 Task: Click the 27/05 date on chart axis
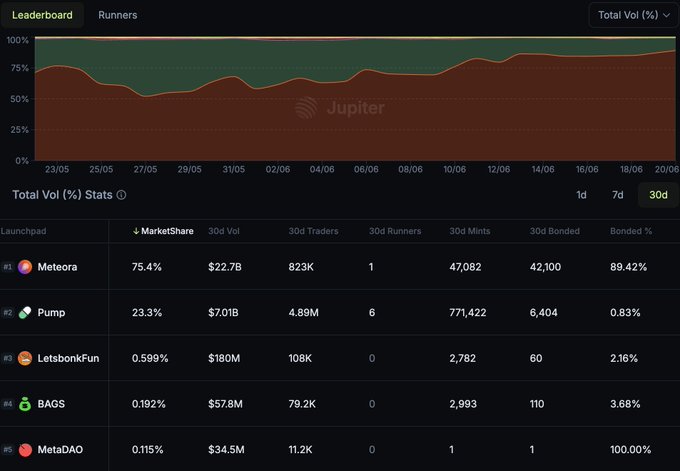(x=145, y=169)
